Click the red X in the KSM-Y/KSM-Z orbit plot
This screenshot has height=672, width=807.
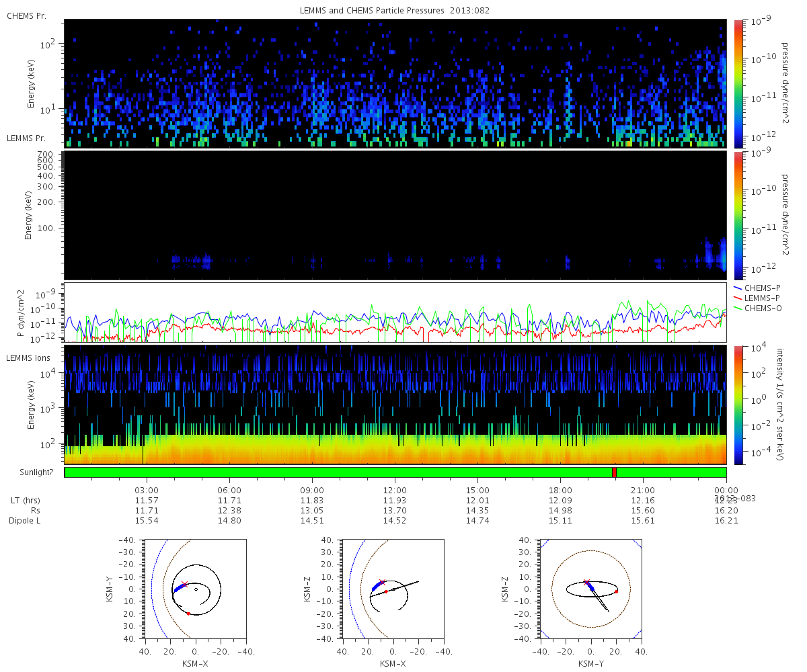(586, 582)
